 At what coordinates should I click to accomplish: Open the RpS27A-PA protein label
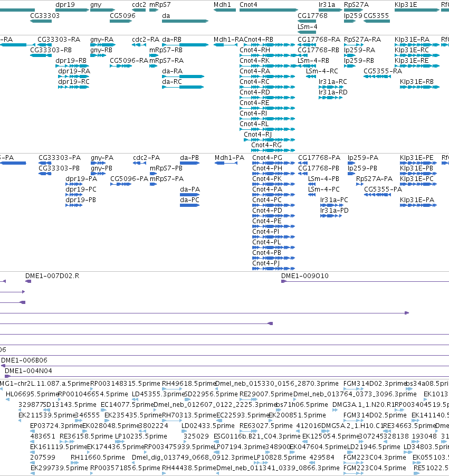(374, 179)
